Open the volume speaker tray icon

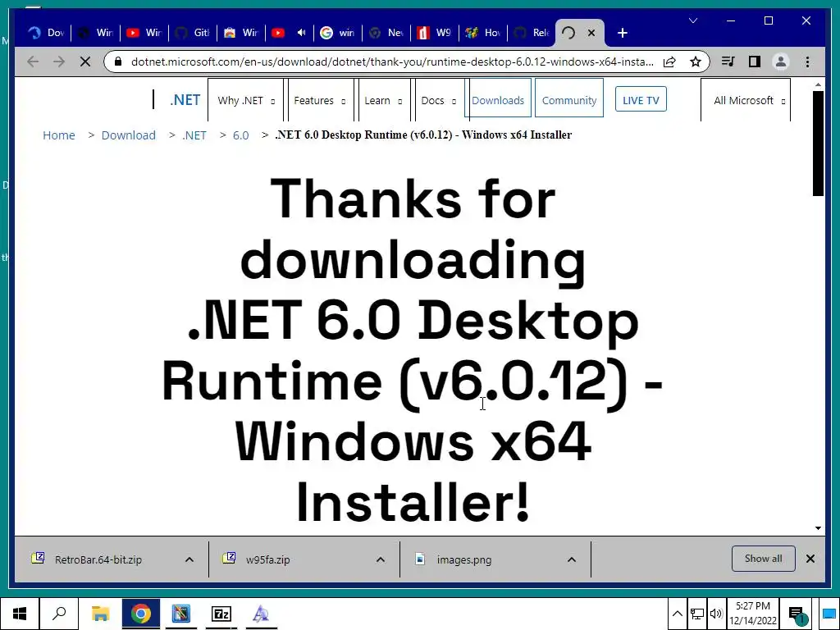[x=715, y=614]
